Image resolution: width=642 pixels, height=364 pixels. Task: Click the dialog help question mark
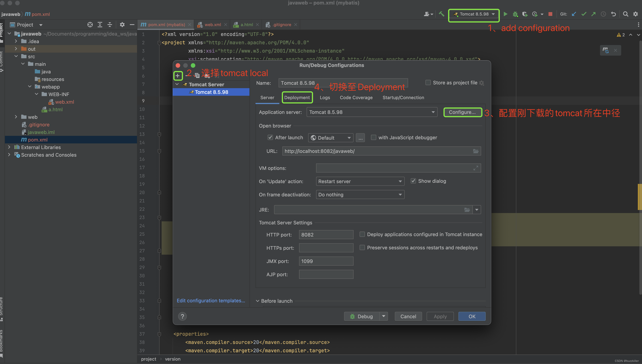[x=182, y=316]
